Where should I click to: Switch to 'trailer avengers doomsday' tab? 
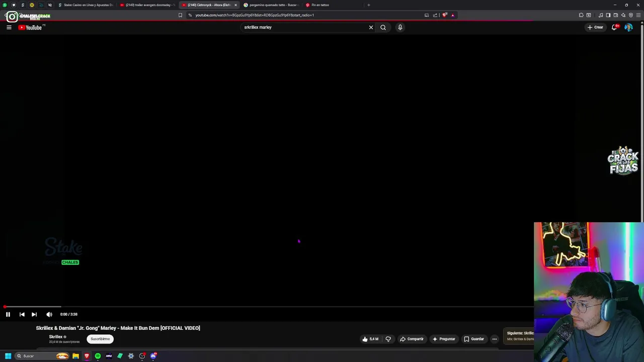pos(147,5)
